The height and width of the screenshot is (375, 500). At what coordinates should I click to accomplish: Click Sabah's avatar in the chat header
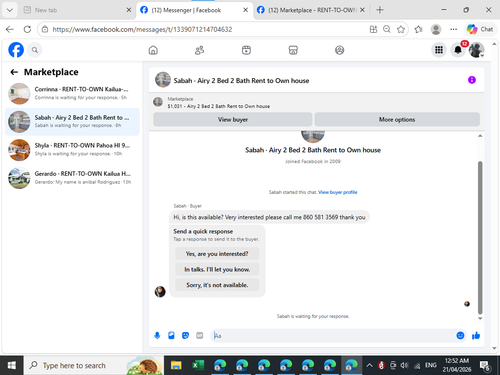pos(163,80)
